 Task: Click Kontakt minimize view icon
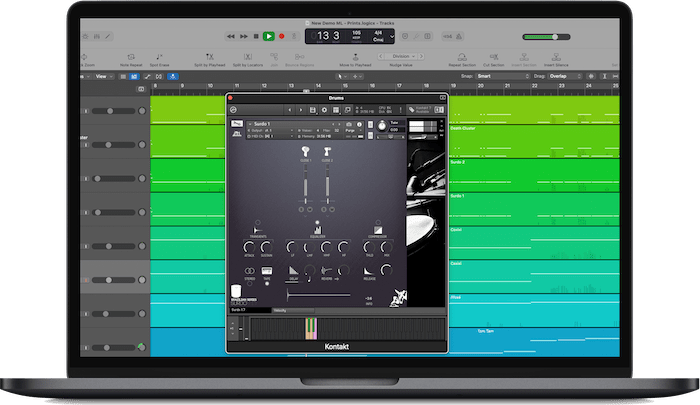(347, 110)
